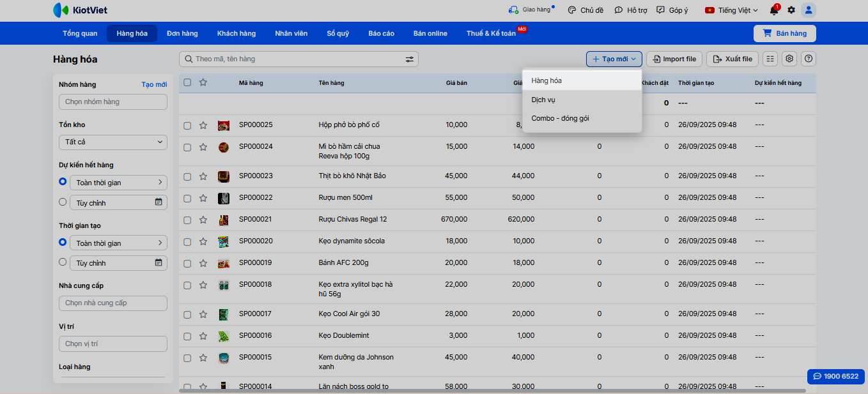Open the user account avatar icon

click(809, 10)
